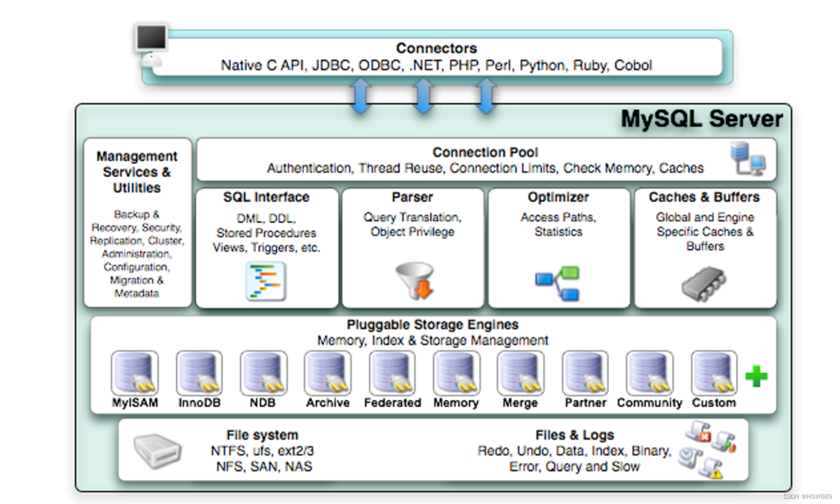The height and width of the screenshot is (504, 840).
Task: Click the middle blue double arrow connector
Action: click(x=423, y=96)
